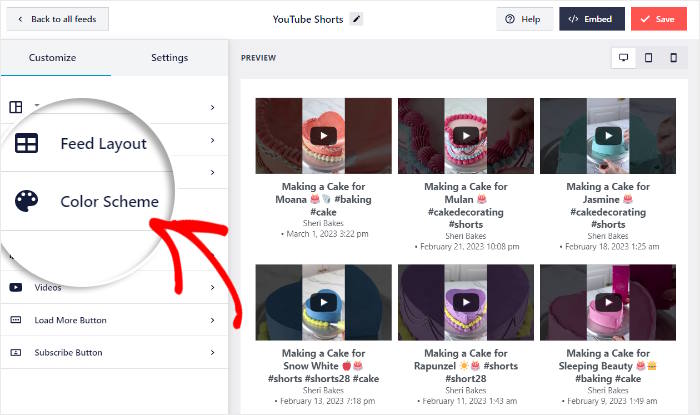Open the Settings tab

[x=169, y=58]
